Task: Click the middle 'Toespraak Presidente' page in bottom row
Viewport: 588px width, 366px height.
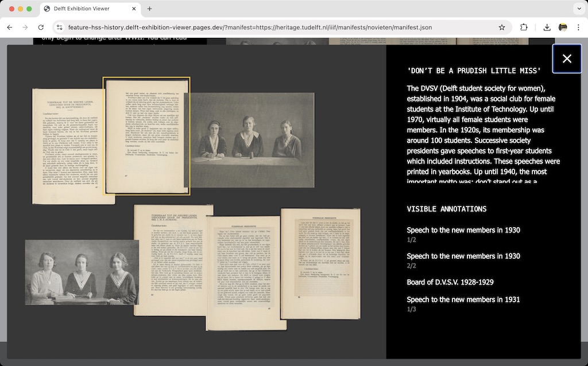Action: pyautogui.click(x=246, y=273)
